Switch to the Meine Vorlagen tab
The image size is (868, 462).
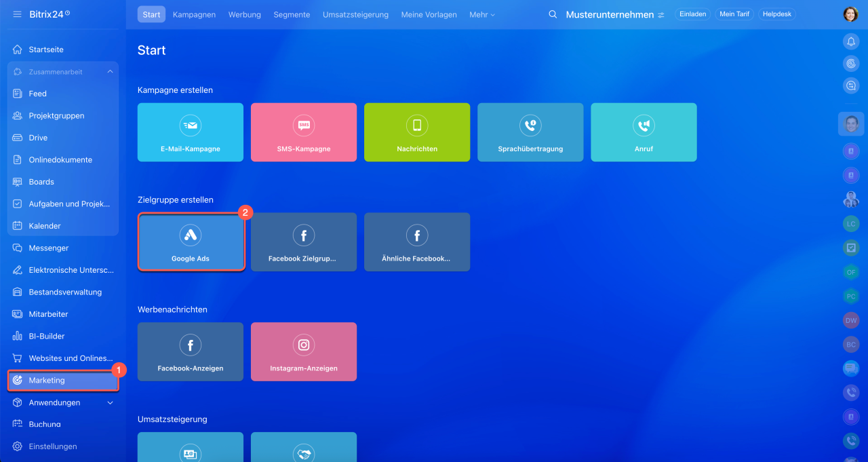click(x=429, y=14)
